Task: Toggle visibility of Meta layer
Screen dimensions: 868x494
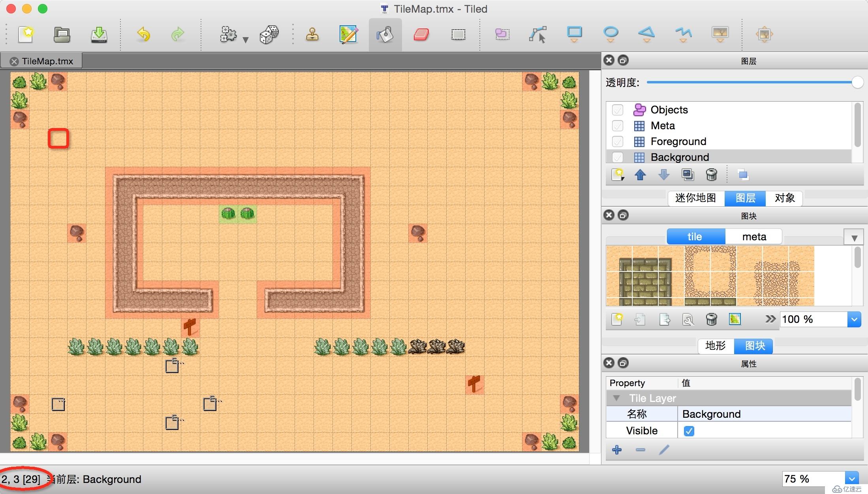Action: click(x=617, y=125)
